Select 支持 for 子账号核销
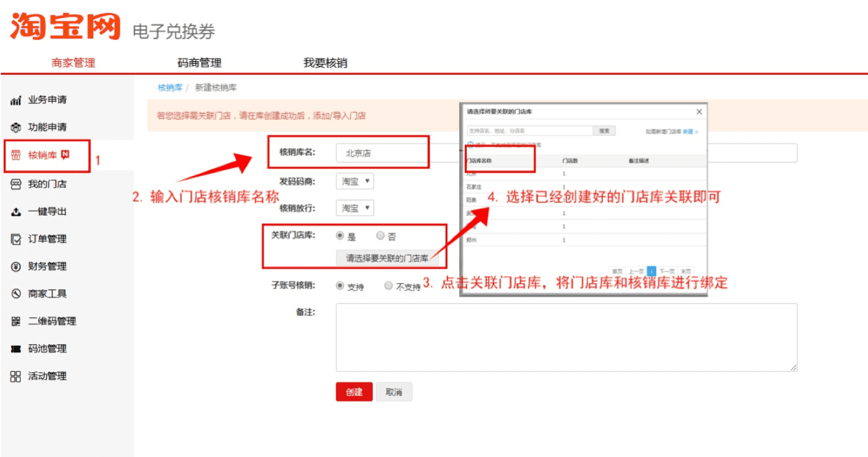The width and height of the screenshot is (868, 457). tap(340, 286)
